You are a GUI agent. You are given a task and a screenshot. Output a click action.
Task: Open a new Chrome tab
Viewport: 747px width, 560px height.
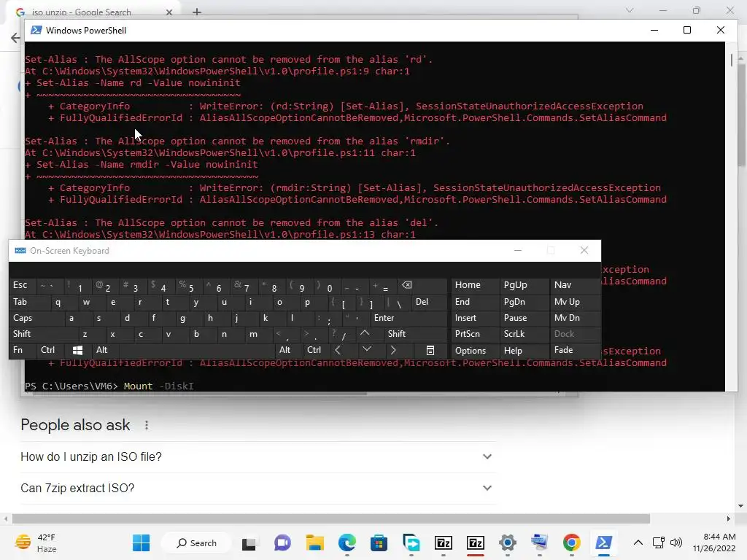click(x=197, y=12)
